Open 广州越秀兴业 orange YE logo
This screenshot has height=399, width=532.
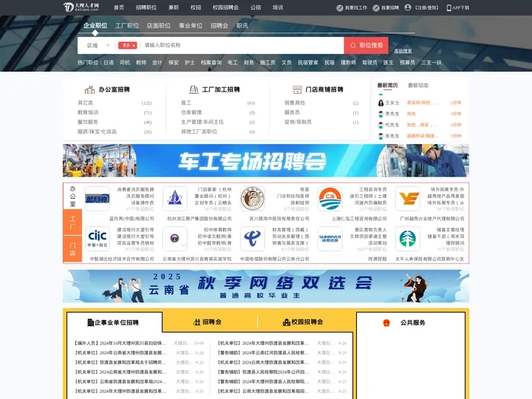pos(408,199)
